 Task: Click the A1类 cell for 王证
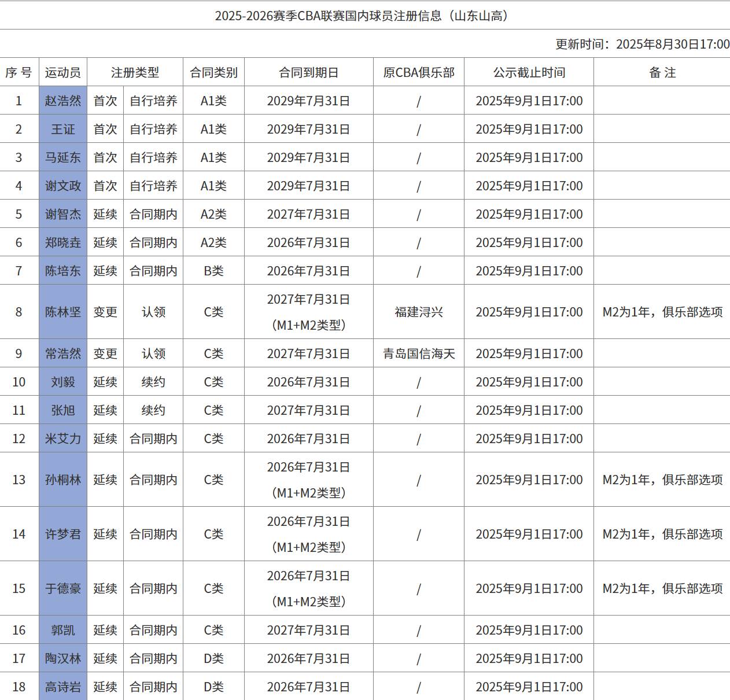coord(213,129)
